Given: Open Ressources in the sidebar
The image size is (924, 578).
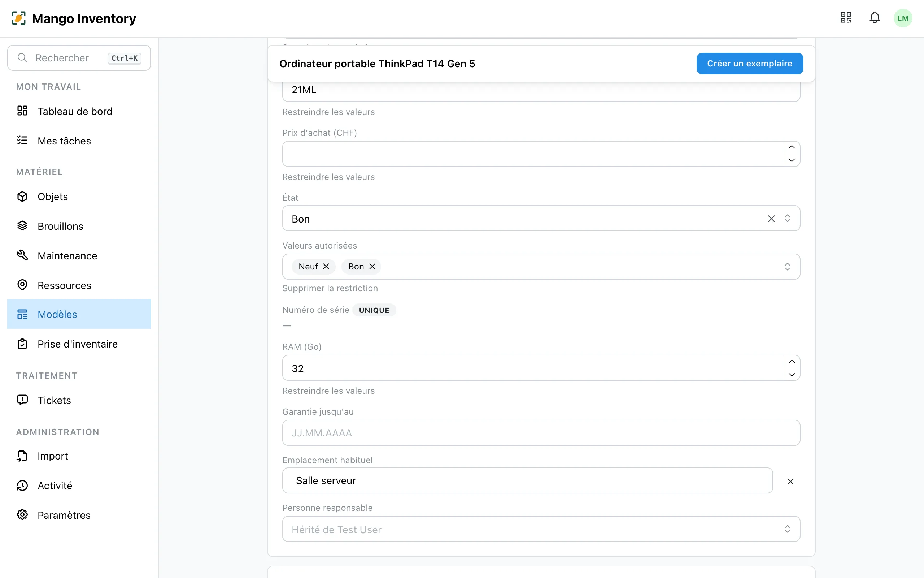Looking at the screenshot, I should coord(79,285).
